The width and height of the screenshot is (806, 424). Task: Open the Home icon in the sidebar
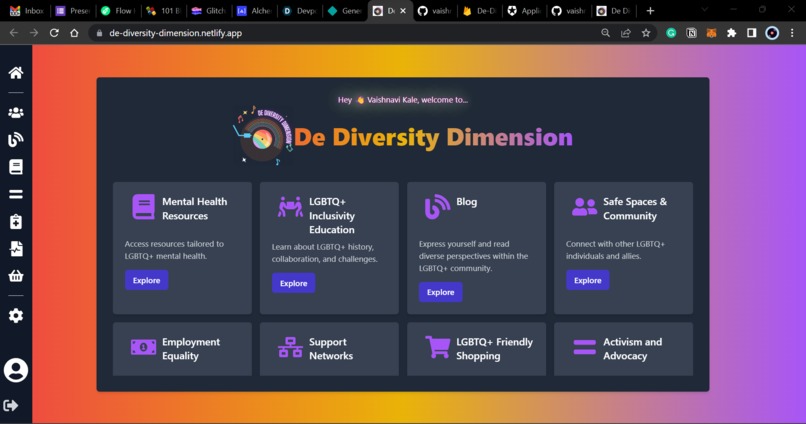pyautogui.click(x=16, y=72)
